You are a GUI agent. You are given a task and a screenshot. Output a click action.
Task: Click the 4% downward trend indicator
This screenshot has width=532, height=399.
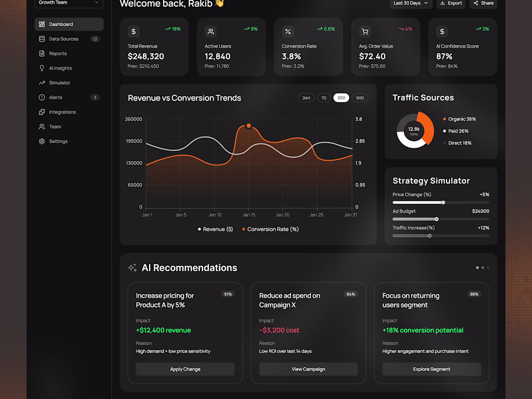405,29
